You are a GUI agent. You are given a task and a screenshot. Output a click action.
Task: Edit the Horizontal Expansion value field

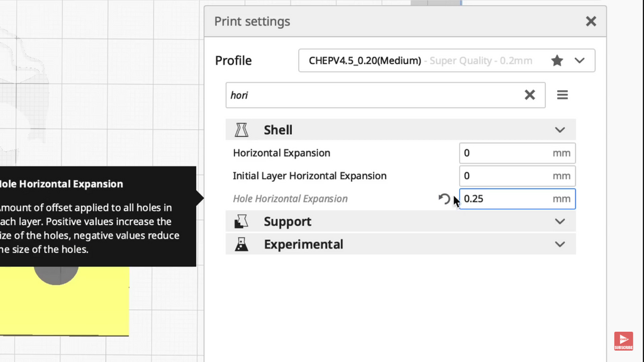517,153
